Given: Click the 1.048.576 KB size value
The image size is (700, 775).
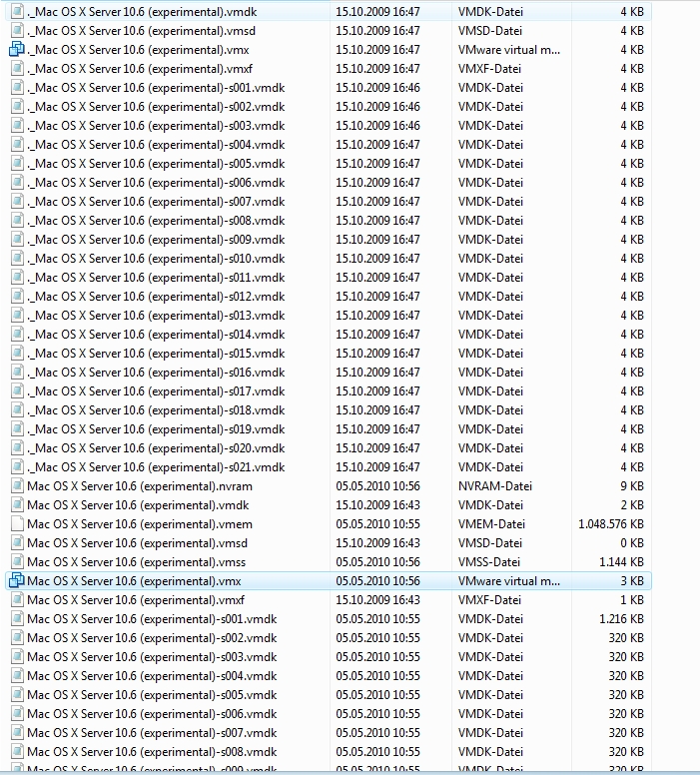Looking at the screenshot, I should click(611, 524).
